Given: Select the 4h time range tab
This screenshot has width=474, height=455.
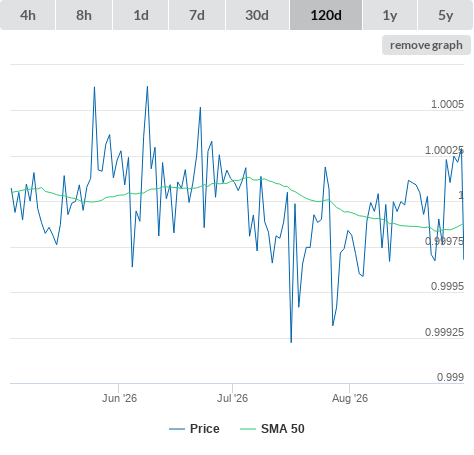Looking at the screenshot, I should click(x=28, y=15).
